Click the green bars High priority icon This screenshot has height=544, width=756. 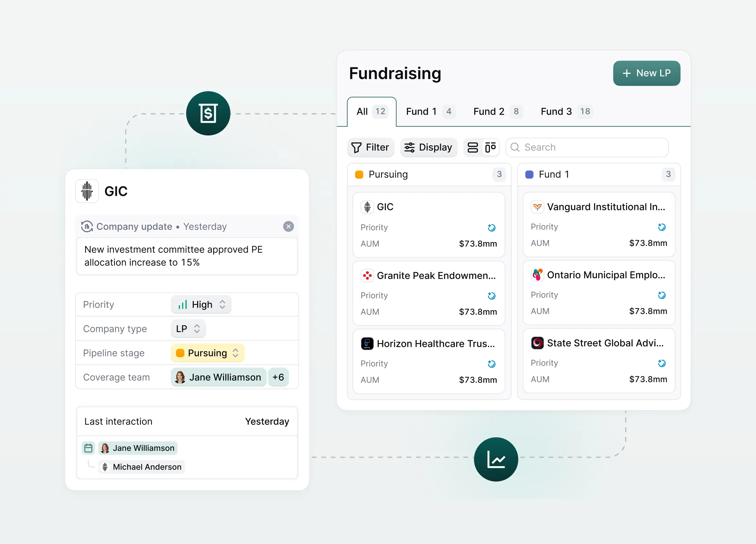(183, 304)
